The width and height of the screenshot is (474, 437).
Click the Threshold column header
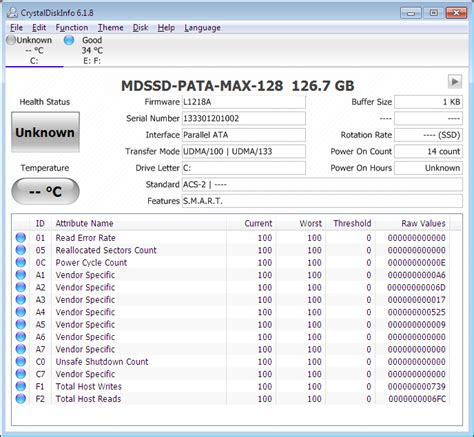pos(351,223)
